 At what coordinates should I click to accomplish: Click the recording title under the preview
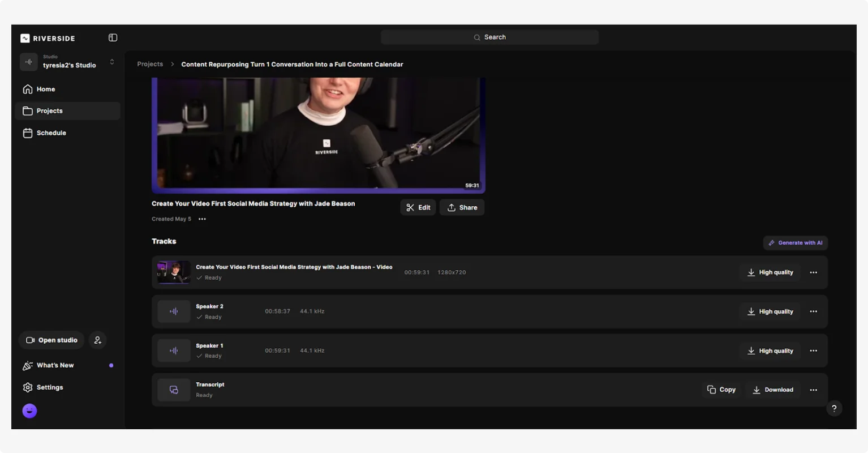coord(253,204)
